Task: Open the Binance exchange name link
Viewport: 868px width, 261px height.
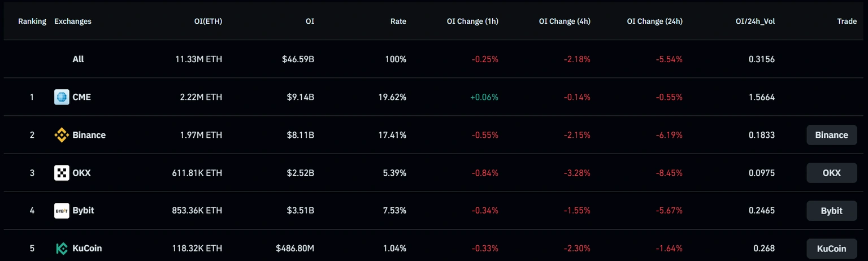Action: click(89, 135)
